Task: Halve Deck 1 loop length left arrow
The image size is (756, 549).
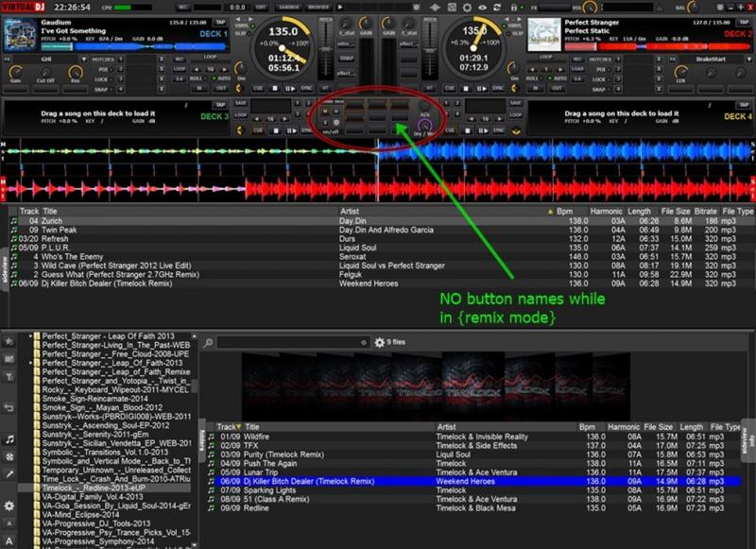Action: (198, 69)
